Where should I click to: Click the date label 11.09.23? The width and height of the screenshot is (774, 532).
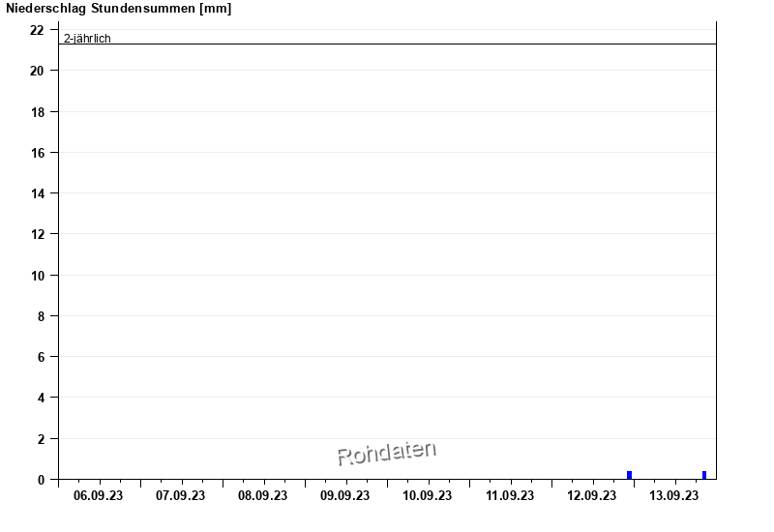(510, 495)
